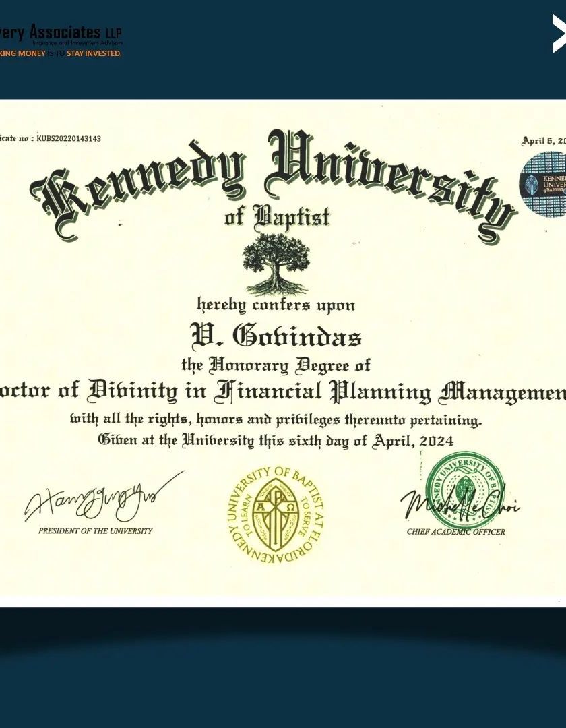Click the 'April 6' date at top right

543,140
